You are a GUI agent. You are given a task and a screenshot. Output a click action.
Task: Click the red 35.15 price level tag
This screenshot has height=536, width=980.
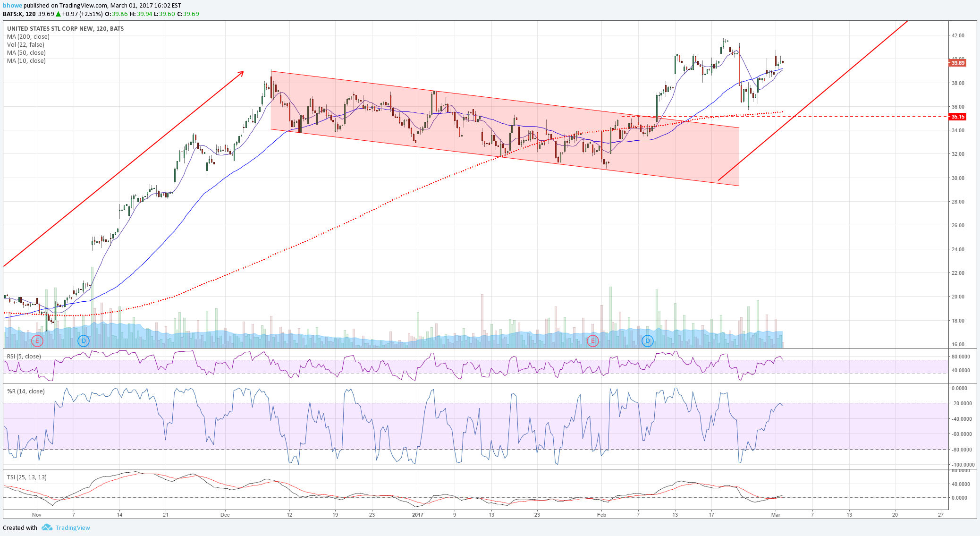coord(957,117)
